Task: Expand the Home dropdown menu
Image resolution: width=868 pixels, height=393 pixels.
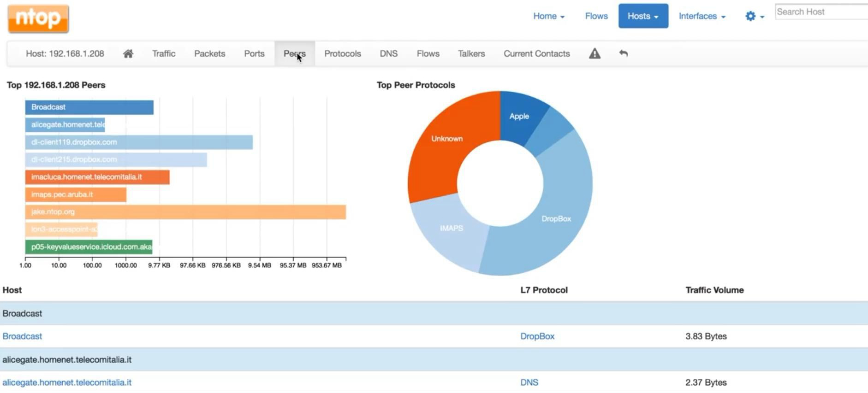Action: pyautogui.click(x=549, y=16)
